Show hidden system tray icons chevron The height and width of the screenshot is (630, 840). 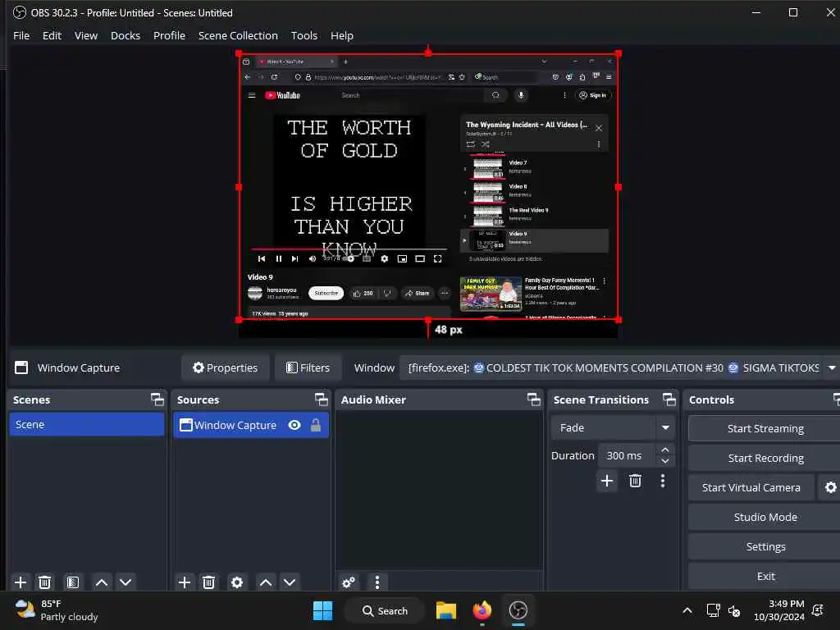tap(687, 610)
